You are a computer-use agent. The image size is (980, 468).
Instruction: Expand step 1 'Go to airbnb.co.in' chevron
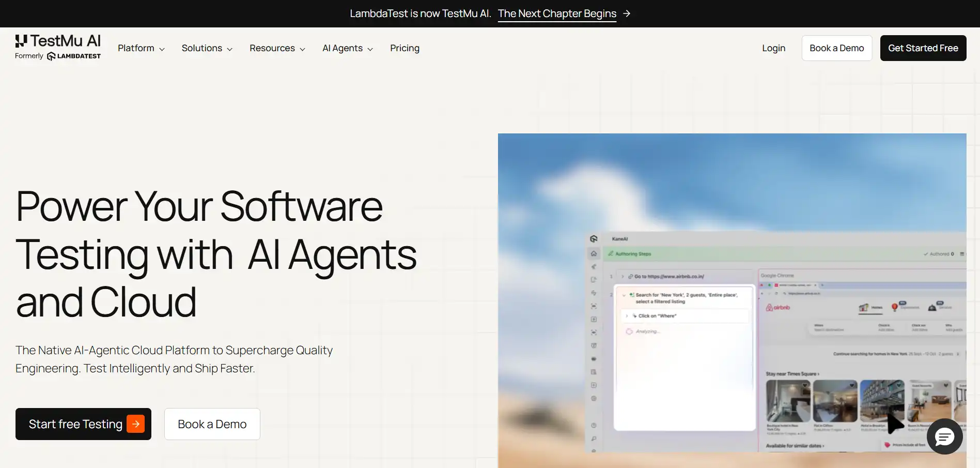[x=623, y=277]
